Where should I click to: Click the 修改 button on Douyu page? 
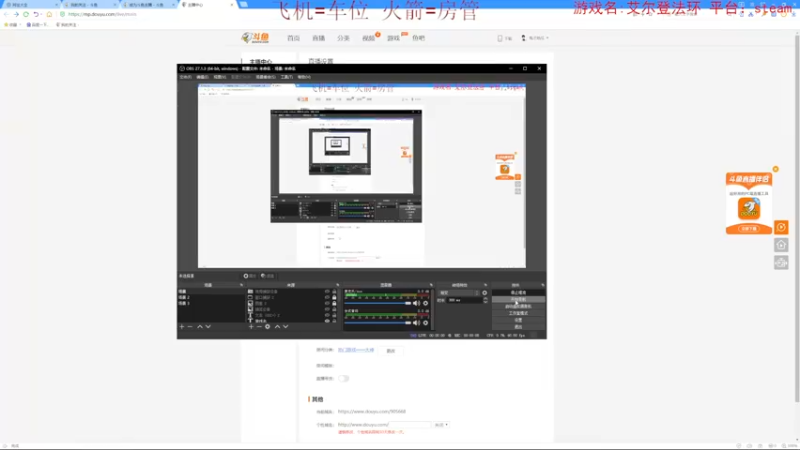(391, 351)
